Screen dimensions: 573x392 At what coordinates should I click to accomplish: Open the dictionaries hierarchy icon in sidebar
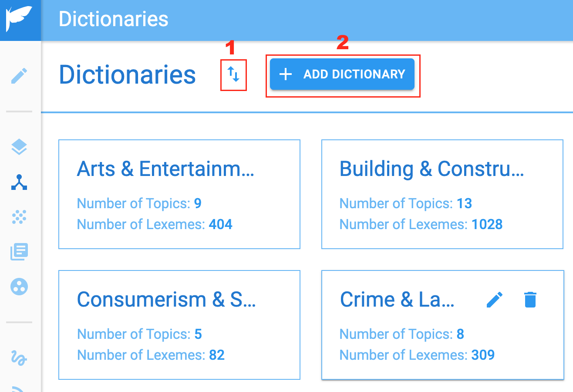coord(19,182)
